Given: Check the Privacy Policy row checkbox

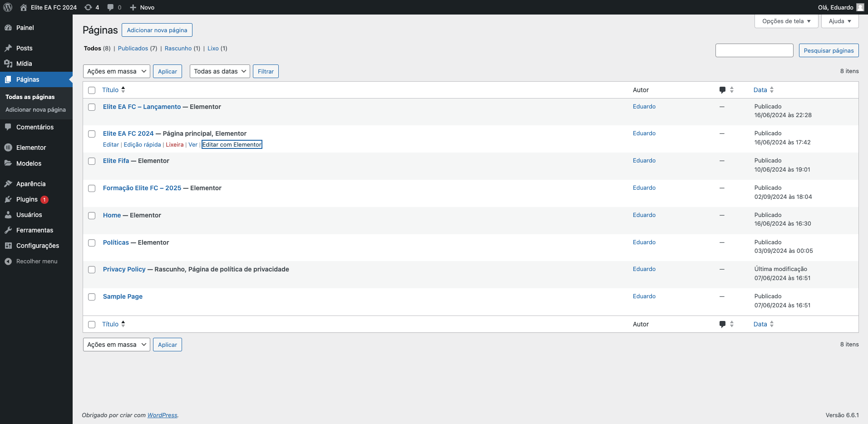Looking at the screenshot, I should pos(92,270).
